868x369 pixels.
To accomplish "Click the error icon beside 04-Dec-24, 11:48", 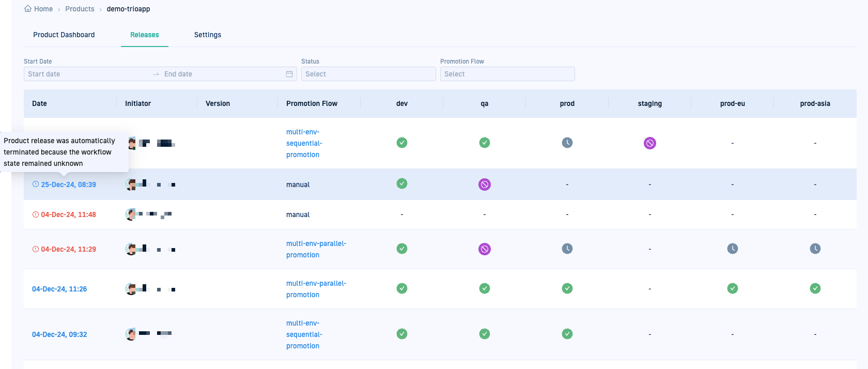I will pyautogui.click(x=36, y=214).
